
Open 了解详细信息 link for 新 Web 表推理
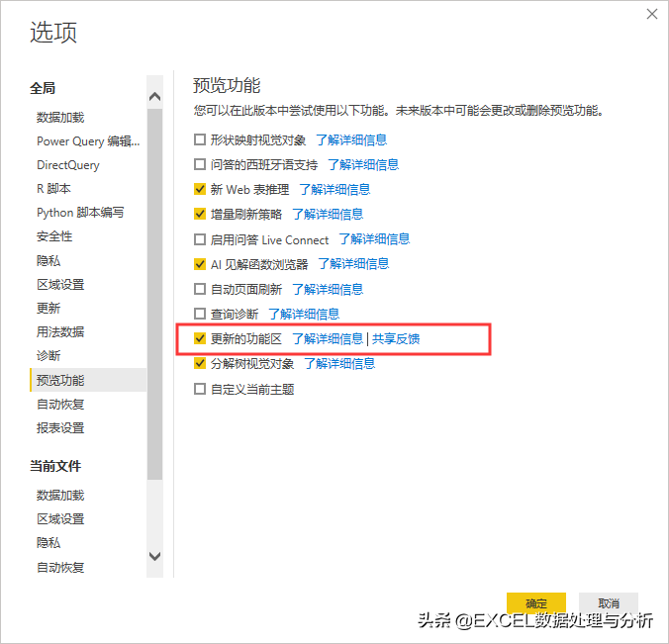[334, 189]
